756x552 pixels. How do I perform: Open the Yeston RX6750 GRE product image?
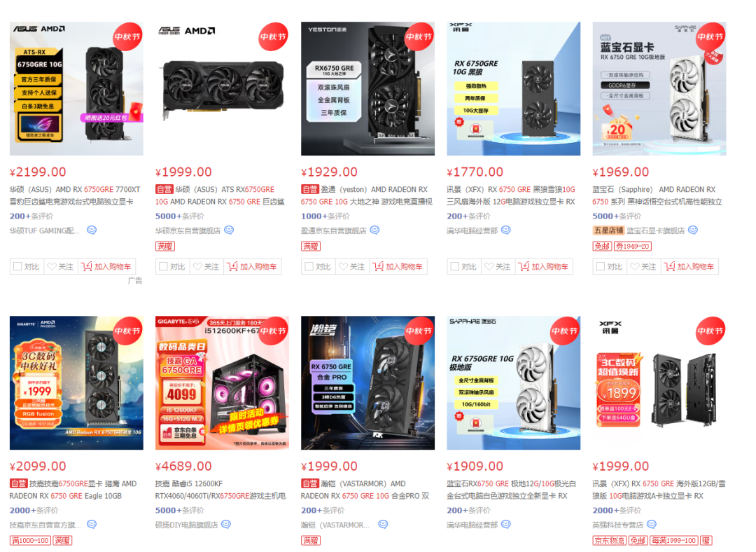368,89
